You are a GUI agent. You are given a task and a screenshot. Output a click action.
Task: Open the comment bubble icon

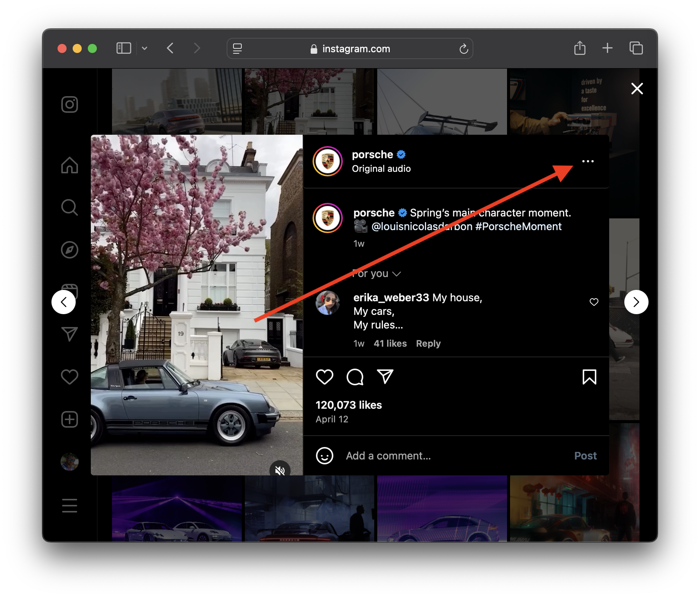click(355, 377)
